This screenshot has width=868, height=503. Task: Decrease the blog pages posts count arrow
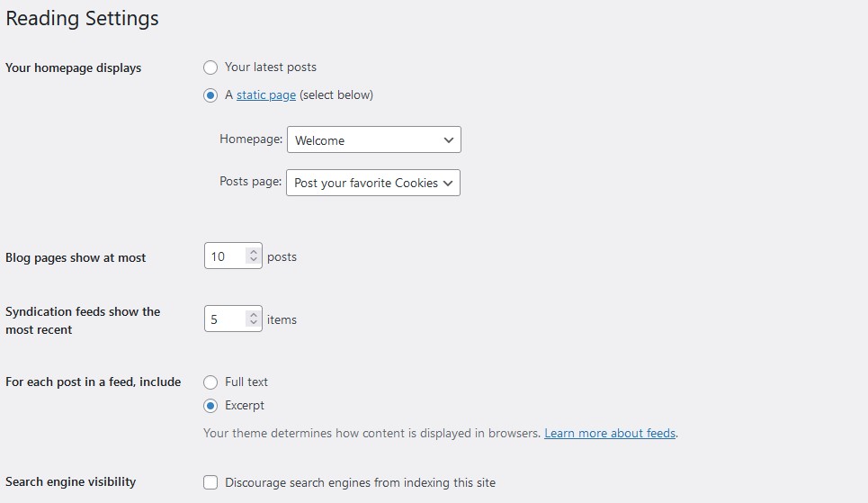point(254,261)
